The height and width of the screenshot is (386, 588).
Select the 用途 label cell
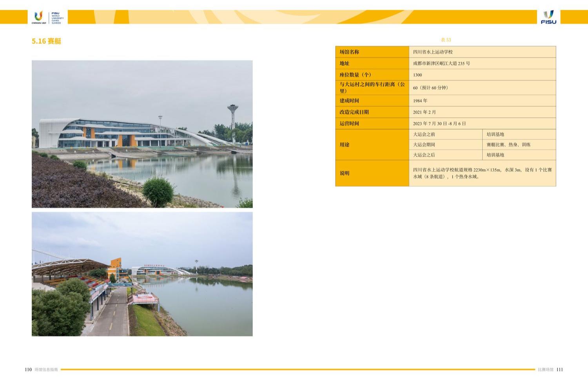click(x=372, y=145)
